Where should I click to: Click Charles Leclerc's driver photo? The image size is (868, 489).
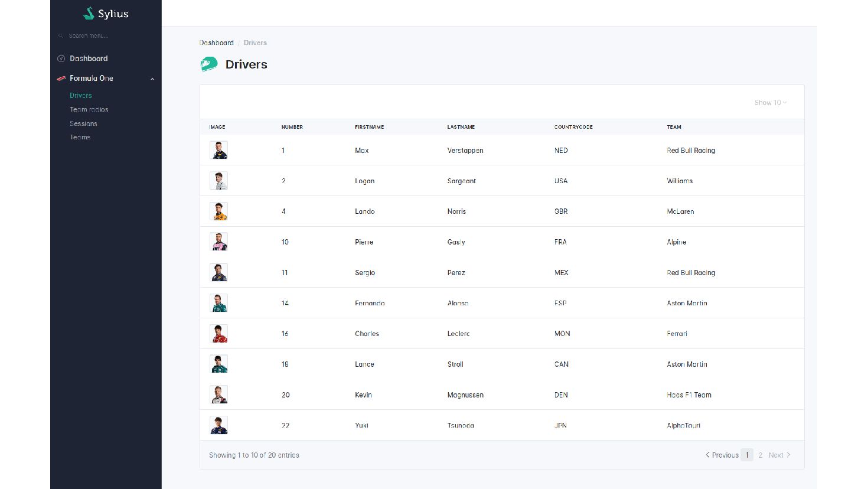pyautogui.click(x=218, y=334)
